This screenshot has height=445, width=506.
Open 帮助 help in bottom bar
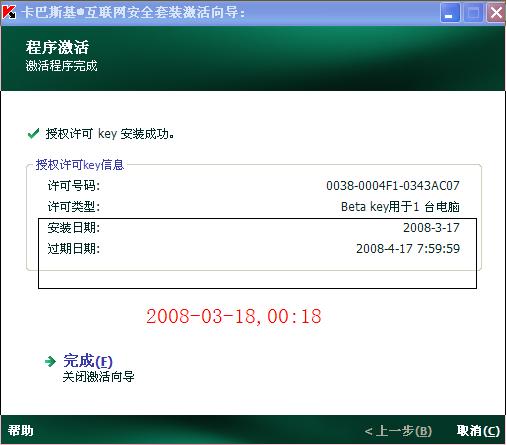coord(21,430)
